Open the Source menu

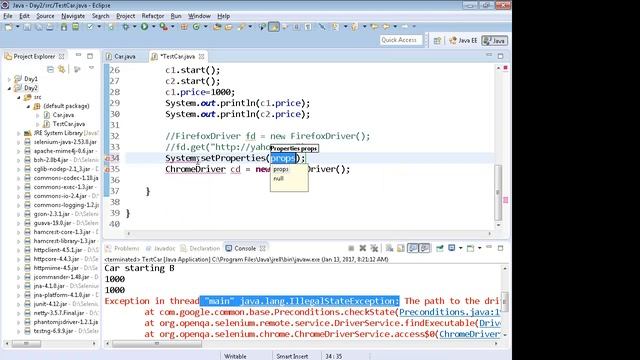[x=45, y=16]
